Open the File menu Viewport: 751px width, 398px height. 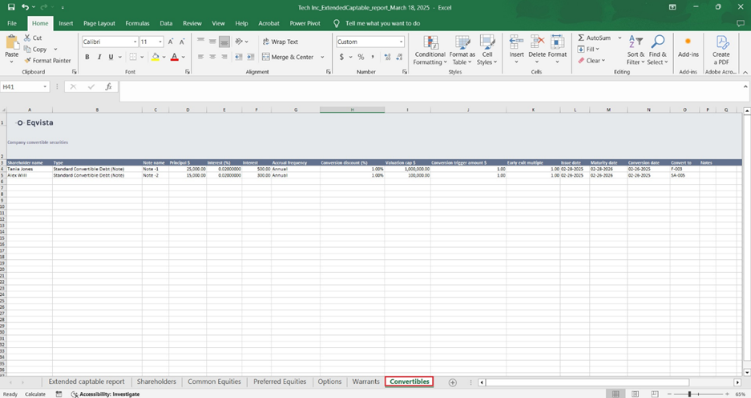[x=12, y=23]
